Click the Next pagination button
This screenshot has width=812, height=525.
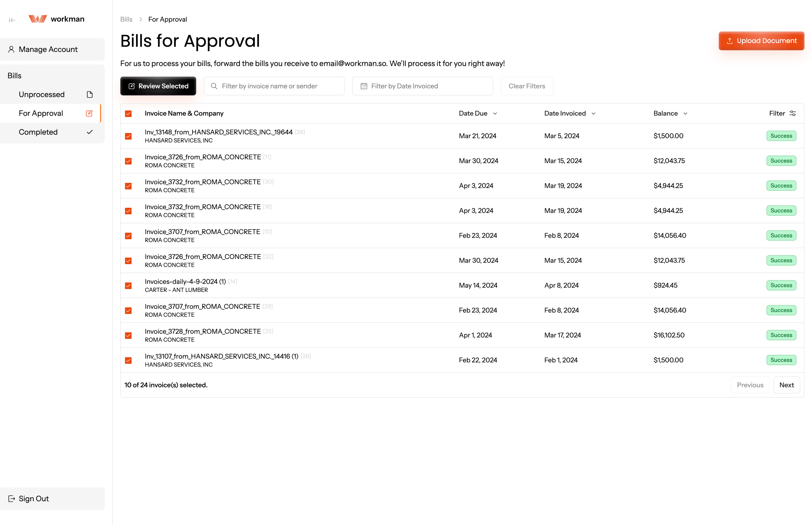pos(787,385)
